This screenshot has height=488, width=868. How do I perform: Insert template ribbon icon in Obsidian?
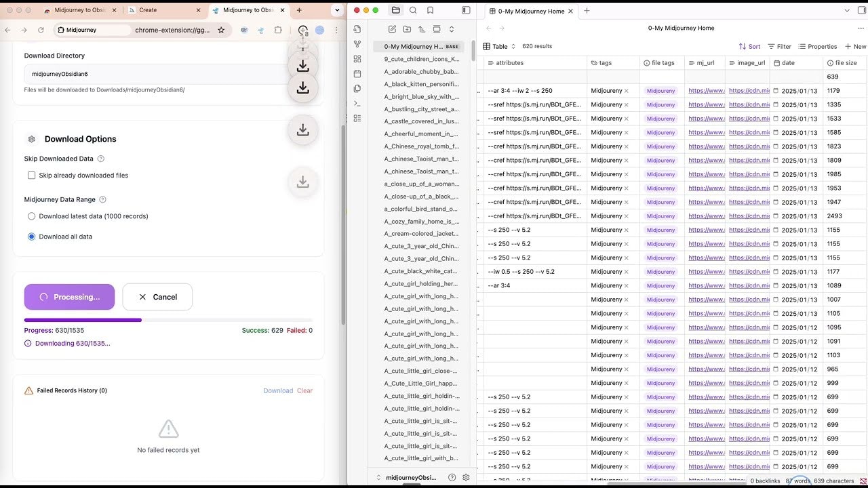pyautogui.click(x=357, y=89)
